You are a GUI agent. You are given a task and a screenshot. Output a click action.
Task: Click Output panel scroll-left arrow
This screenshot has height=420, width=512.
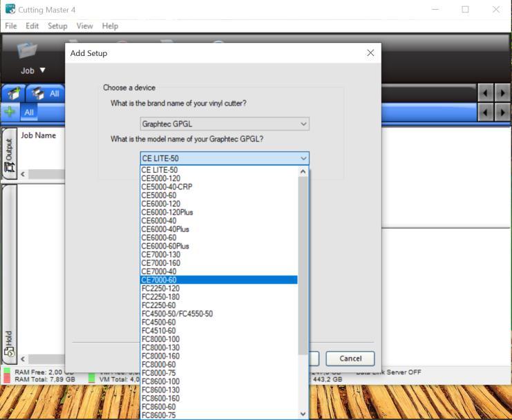click(23, 174)
